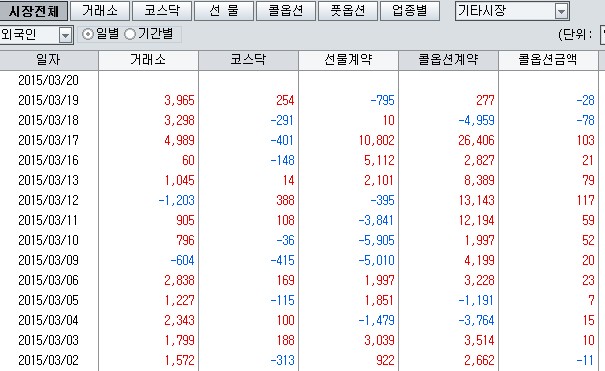Switch to the 선물 tab
The height and width of the screenshot is (371, 605).
pyautogui.click(x=224, y=11)
